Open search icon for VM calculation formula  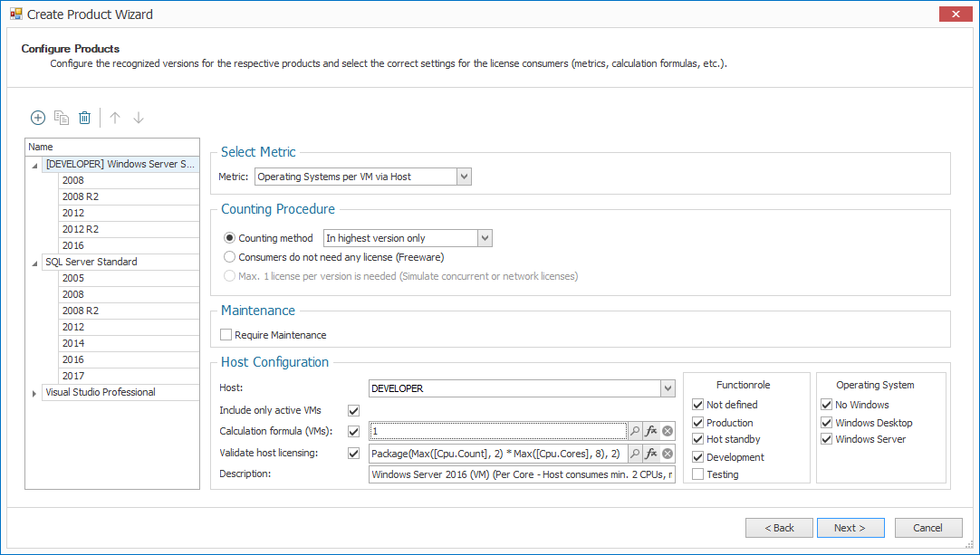click(635, 431)
